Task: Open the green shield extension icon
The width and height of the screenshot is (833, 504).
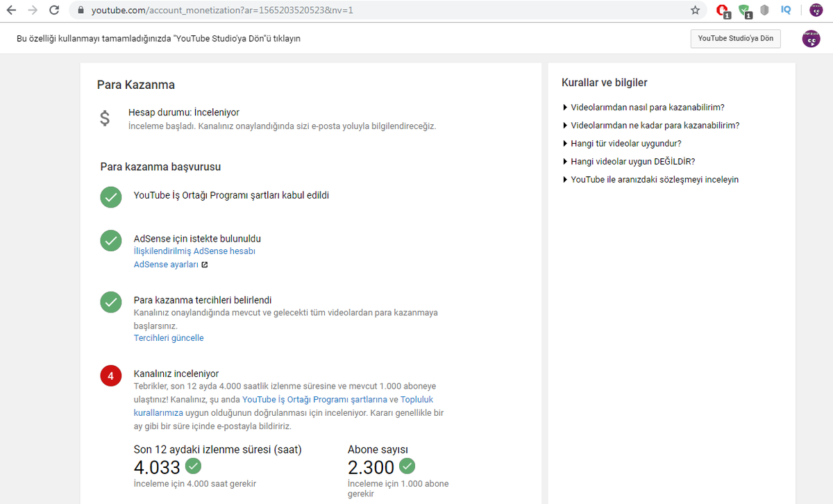Action: [745, 11]
